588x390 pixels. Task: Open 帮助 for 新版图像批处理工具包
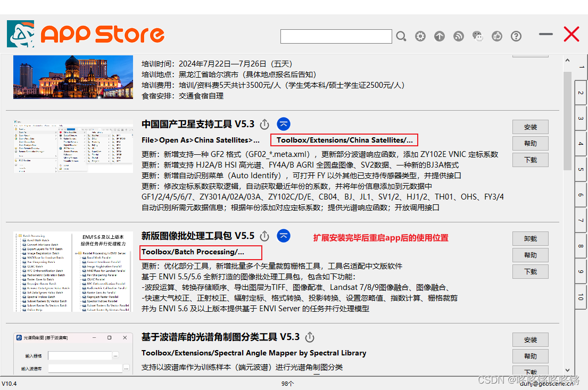click(531, 255)
